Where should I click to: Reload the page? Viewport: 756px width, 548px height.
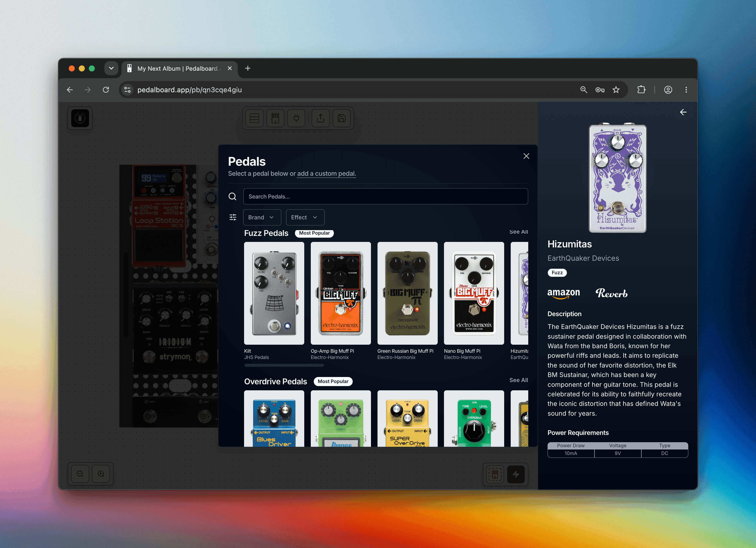point(106,90)
